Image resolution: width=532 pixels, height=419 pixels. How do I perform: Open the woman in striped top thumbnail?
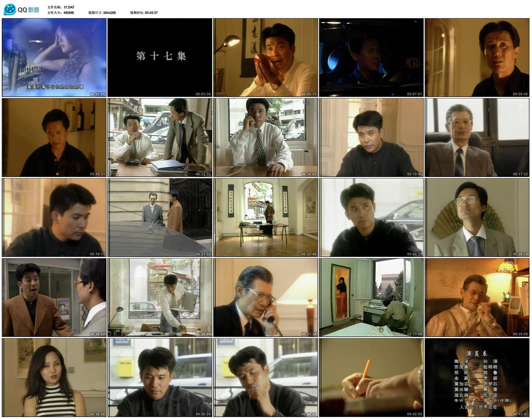pyautogui.click(x=54, y=377)
